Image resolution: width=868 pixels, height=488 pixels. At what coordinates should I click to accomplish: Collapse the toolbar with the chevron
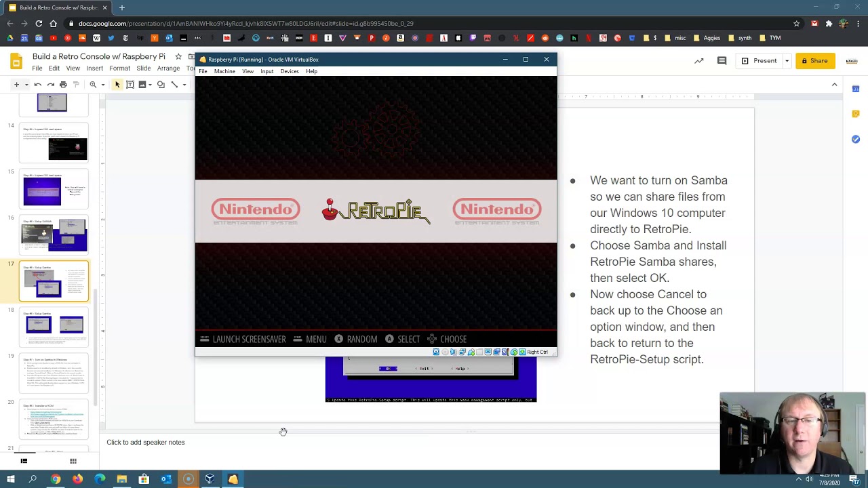click(x=834, y=85)
